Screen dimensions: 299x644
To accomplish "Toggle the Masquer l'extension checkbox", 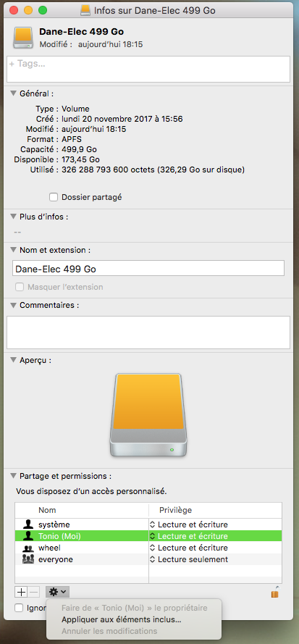I will [x=20, y=287].
